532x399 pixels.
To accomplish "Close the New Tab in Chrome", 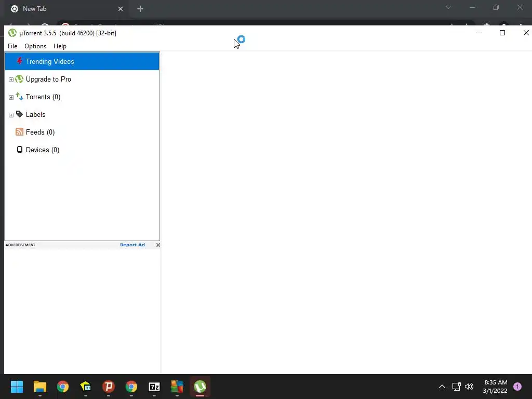I will point(121,9).
